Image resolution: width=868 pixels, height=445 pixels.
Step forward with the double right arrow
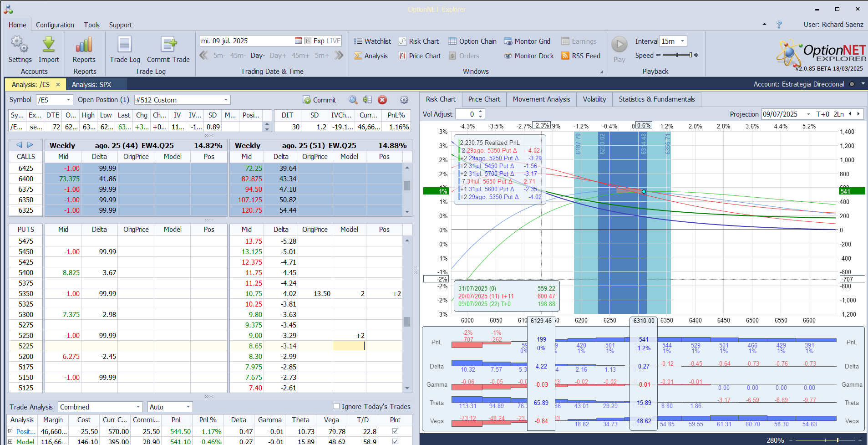pyautogui.click(x=339, y=56)
